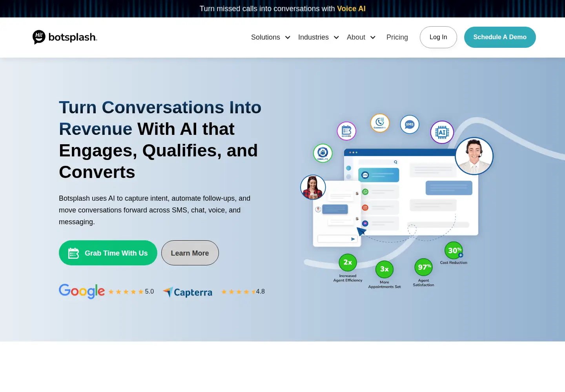
Task: Click the green 97% badge
Action: click(x=424, y=267)
